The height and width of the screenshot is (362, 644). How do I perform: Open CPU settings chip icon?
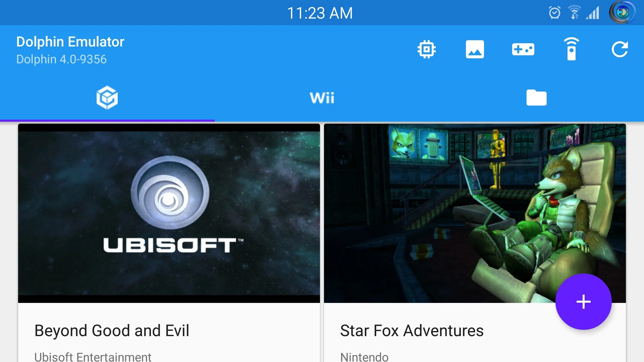[426, 49]
